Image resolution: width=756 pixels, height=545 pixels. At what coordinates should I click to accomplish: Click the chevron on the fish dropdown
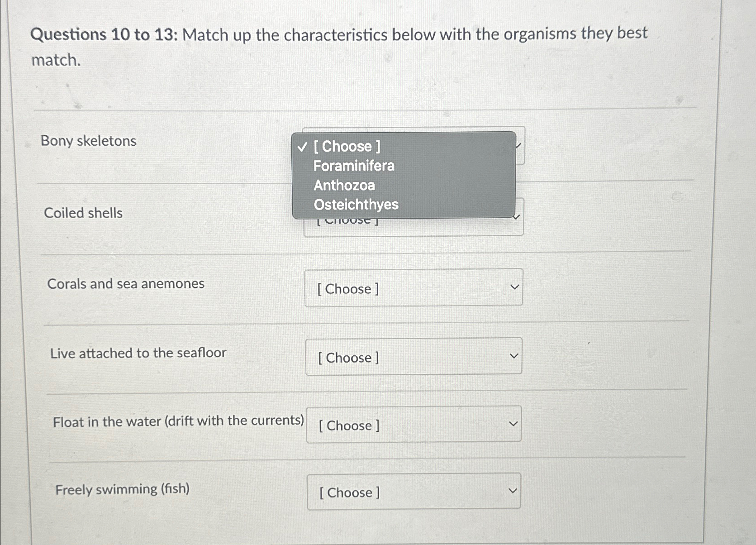(513, 490)
